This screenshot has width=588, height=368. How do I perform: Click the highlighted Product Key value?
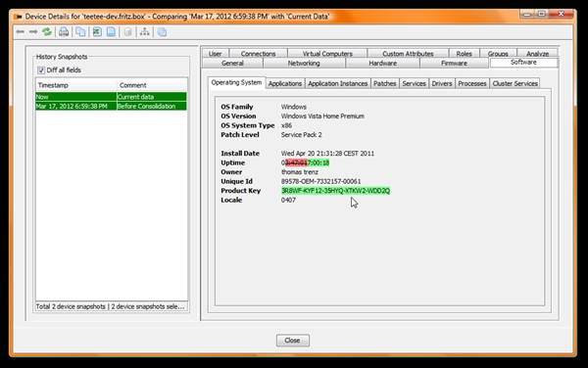335,191
